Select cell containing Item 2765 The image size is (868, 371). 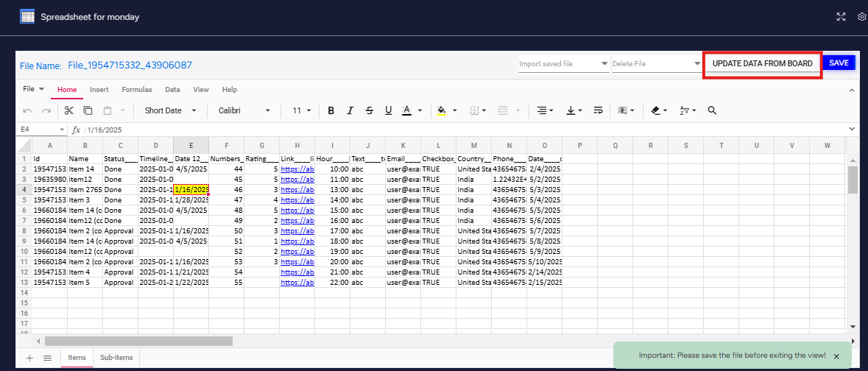[x=85, y=189]
